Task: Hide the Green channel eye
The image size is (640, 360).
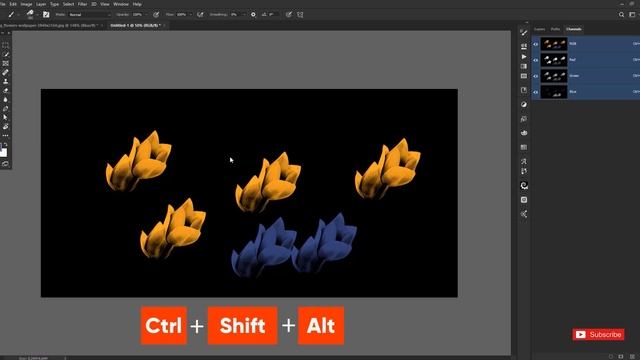Action: 536,76
